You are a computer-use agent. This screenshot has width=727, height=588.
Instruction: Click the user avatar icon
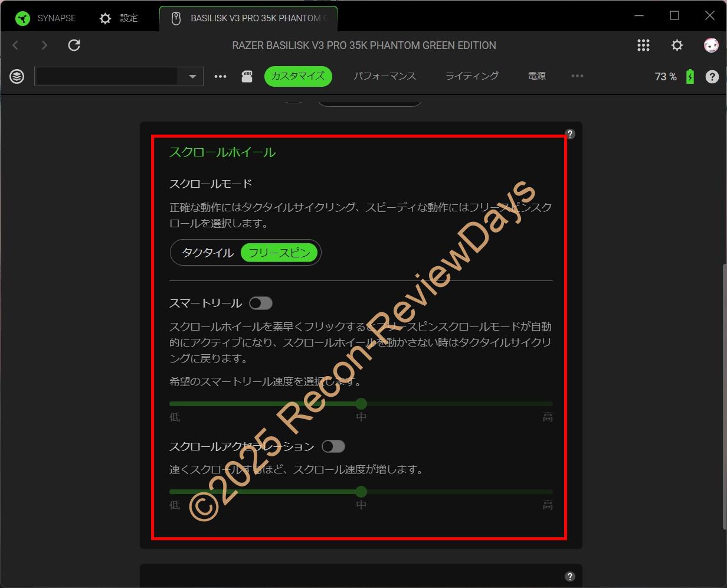tap(711, 45)
